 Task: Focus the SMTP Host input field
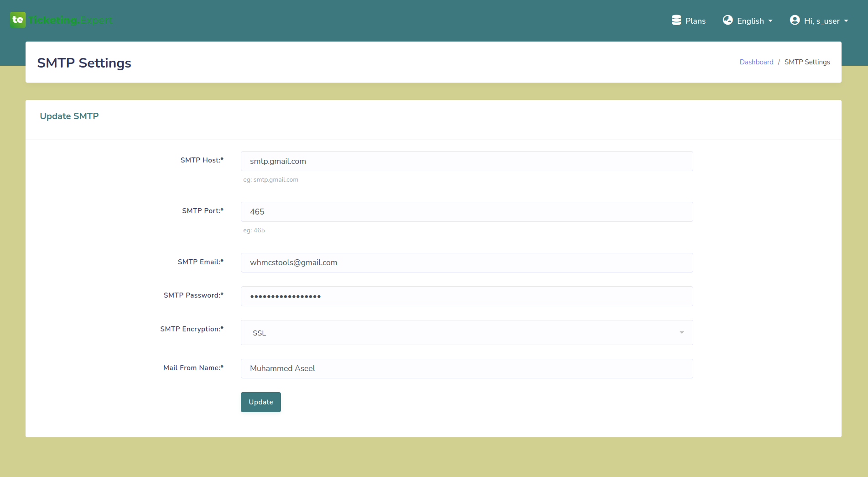466,161
